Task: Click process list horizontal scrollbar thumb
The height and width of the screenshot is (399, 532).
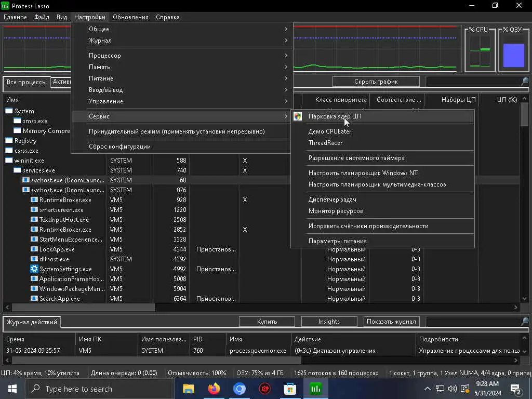Action: [83, 308]
